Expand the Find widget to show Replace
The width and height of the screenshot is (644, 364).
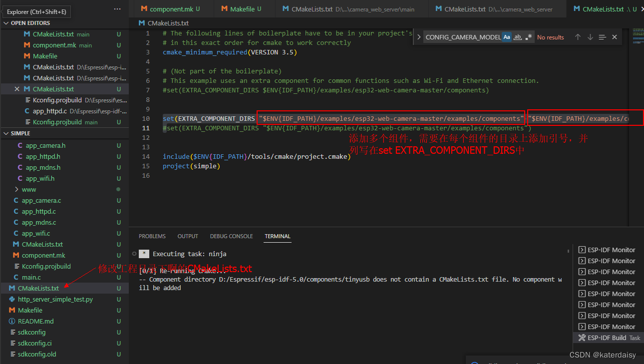[x=419, y=37]
